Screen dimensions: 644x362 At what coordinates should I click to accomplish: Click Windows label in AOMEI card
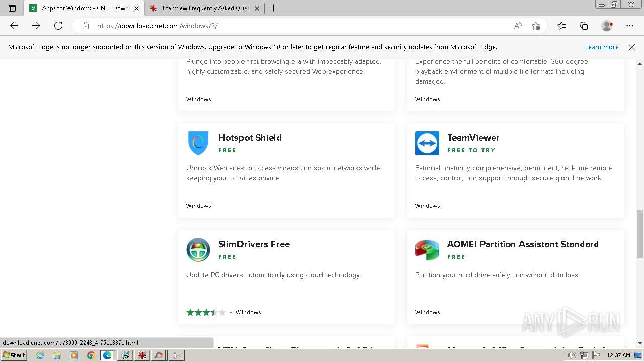click(x=427, y=312)
